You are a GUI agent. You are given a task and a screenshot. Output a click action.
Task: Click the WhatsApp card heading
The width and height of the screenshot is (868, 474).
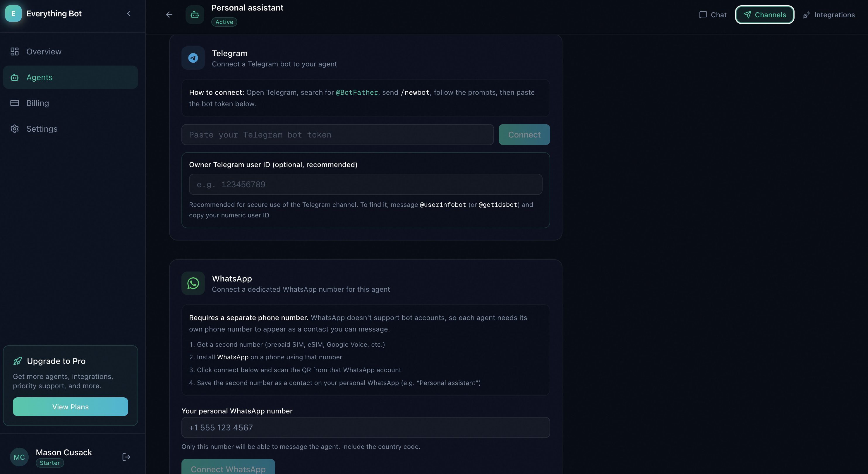pyautogui.click(x=232, y=279)
